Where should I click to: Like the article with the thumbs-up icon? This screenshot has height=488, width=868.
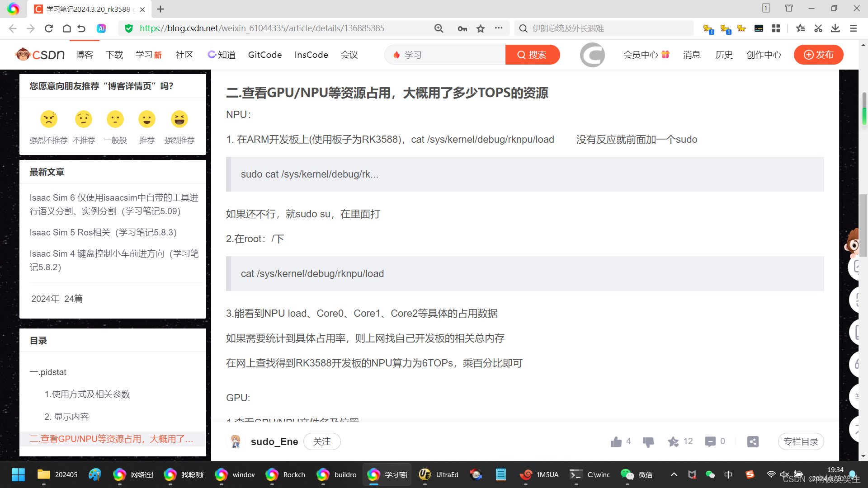[x=616, y=441]
